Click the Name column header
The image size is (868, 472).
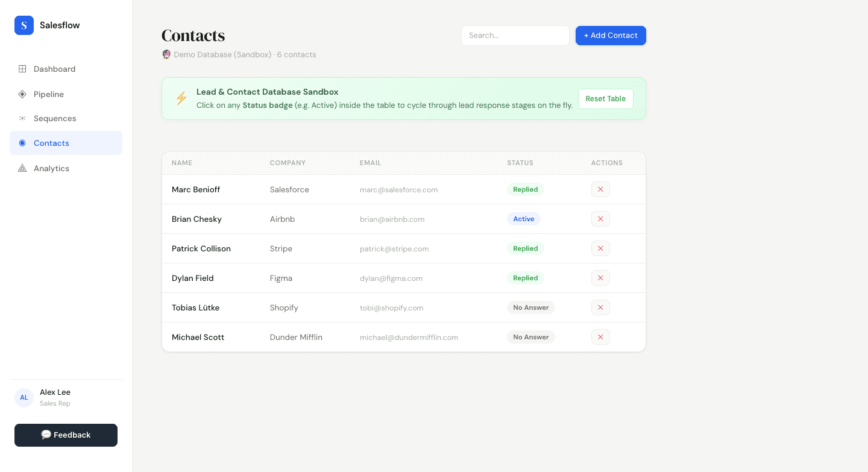coord(182,163)
